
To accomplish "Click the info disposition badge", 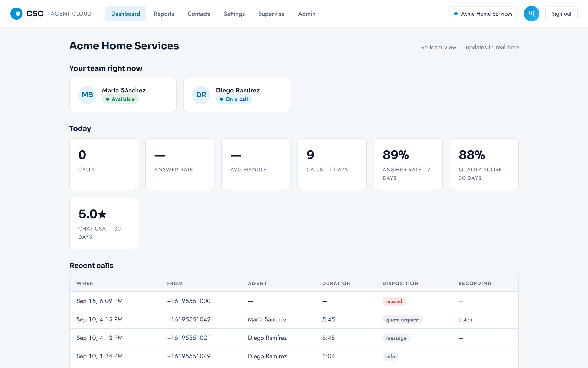I will pos(390,357).
